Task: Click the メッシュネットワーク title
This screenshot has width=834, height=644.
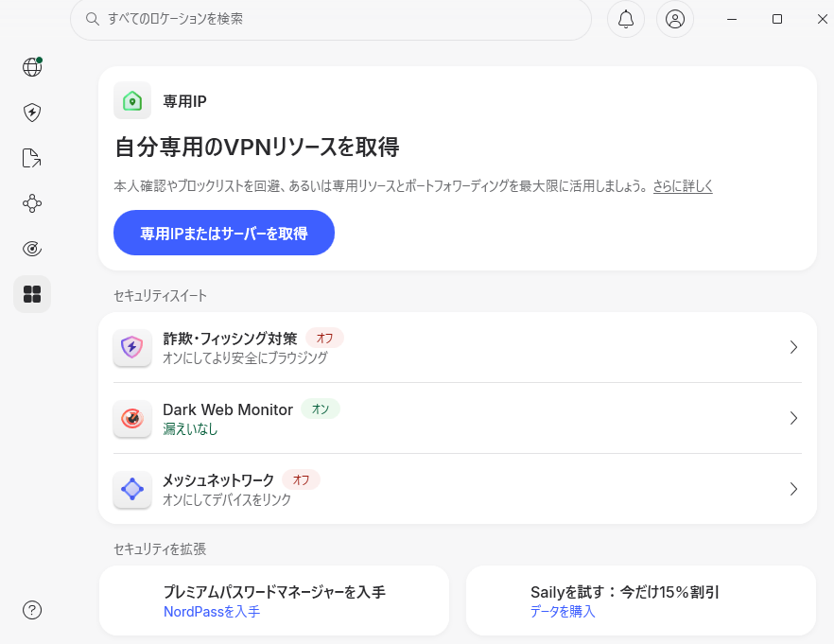Action: click(218, 480)
